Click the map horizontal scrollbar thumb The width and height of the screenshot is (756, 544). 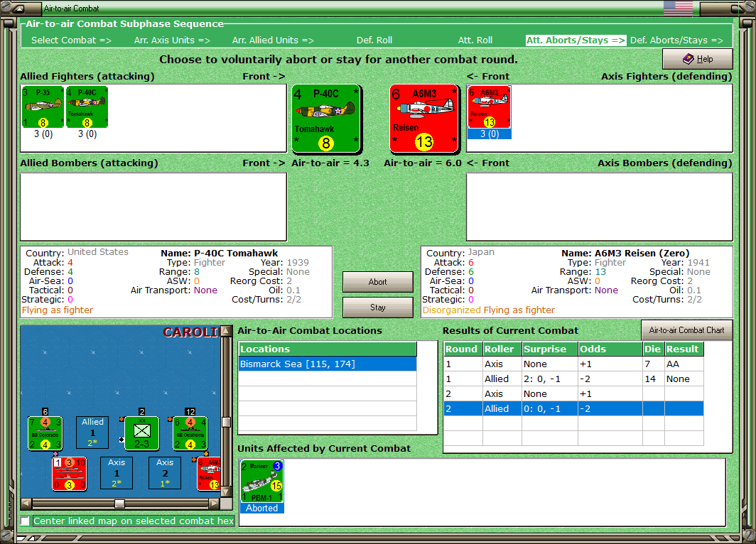(119, 504)
